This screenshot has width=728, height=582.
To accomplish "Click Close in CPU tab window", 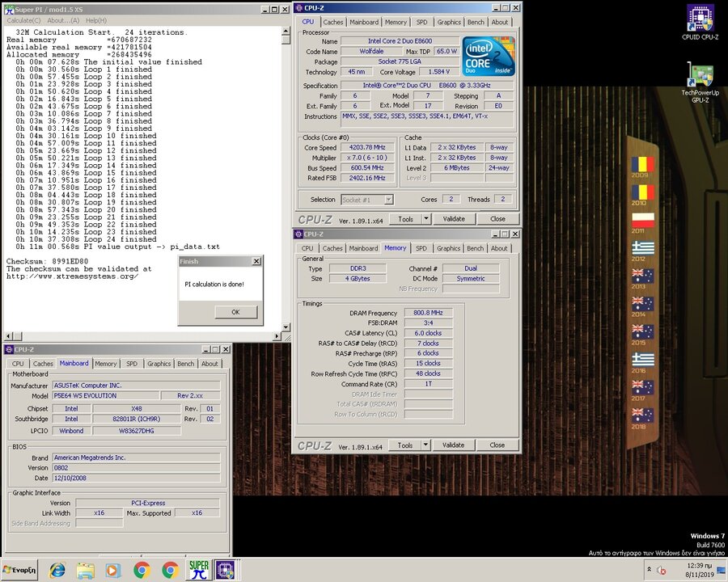I will [497, 219].
